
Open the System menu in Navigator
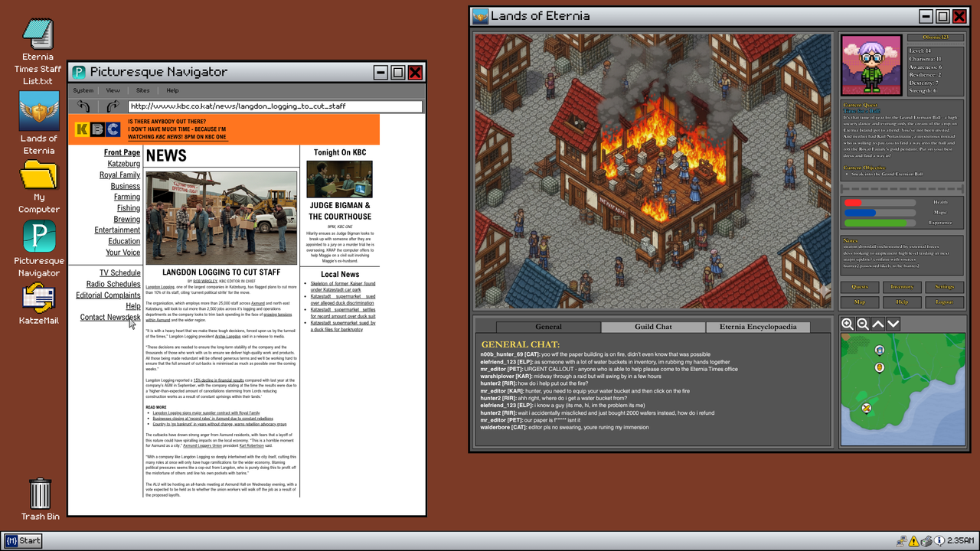click(x=83, y=90)
